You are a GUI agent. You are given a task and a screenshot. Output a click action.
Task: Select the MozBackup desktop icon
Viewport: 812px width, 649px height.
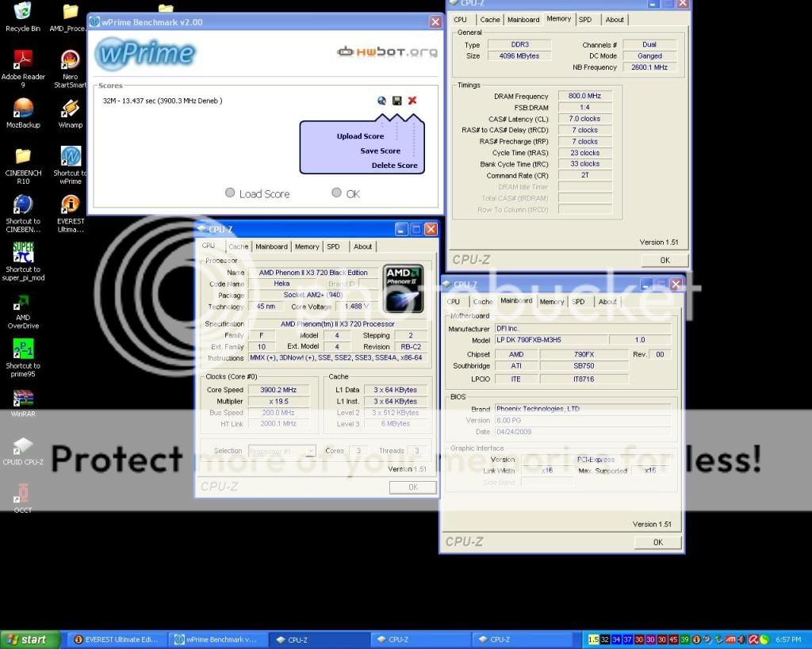pyautogui.click(x=23, y=113)
